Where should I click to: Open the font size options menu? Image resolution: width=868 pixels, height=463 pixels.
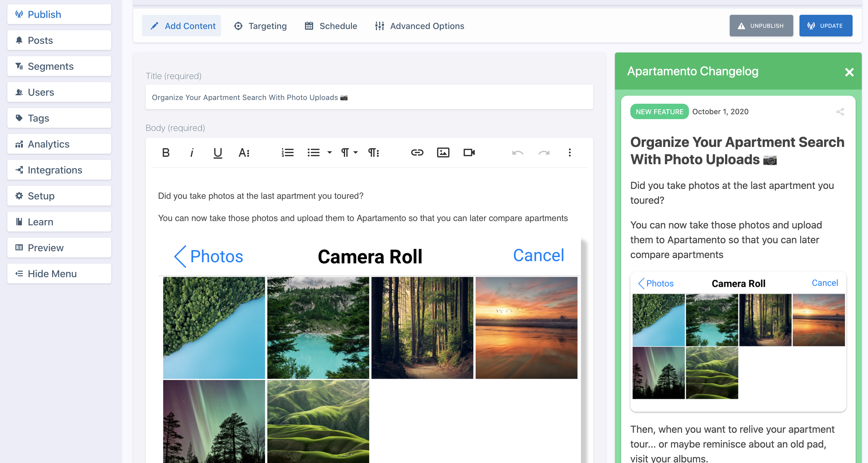[x=244, y=153]
